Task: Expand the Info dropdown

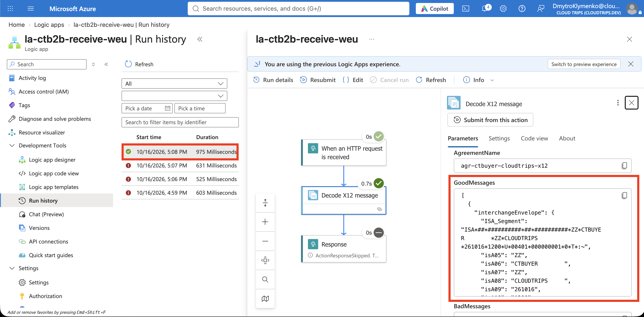Action: coord(492,80)
